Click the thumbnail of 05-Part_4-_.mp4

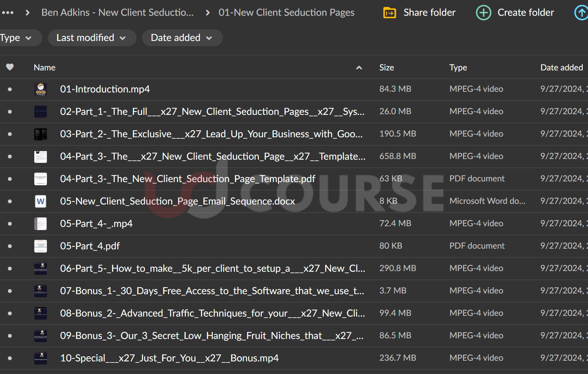[x=41, y=224]
